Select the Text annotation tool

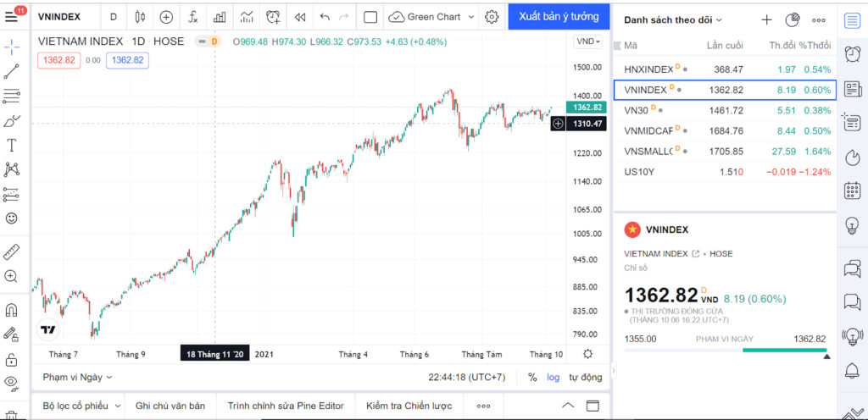(x=12, y=146)
